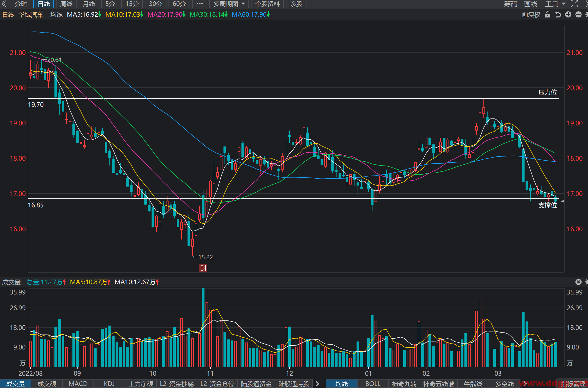
Task: Click the lock icon beside 前复权
Action: [547, 15]
